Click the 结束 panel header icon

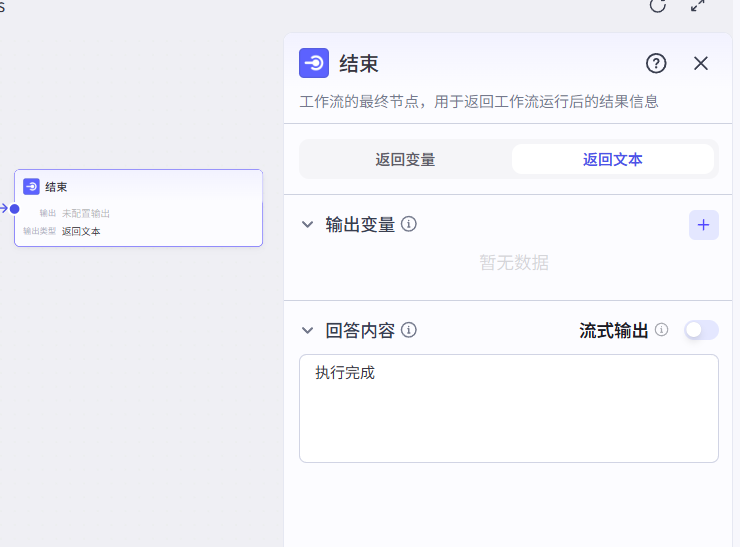pos(314,64)
